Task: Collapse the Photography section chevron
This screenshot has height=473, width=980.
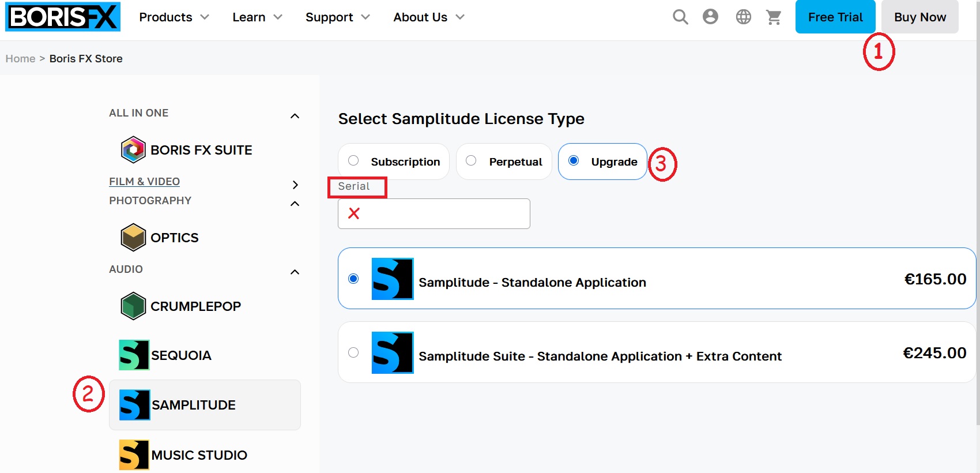Action: pyautogui.click(x=295, y=204)
